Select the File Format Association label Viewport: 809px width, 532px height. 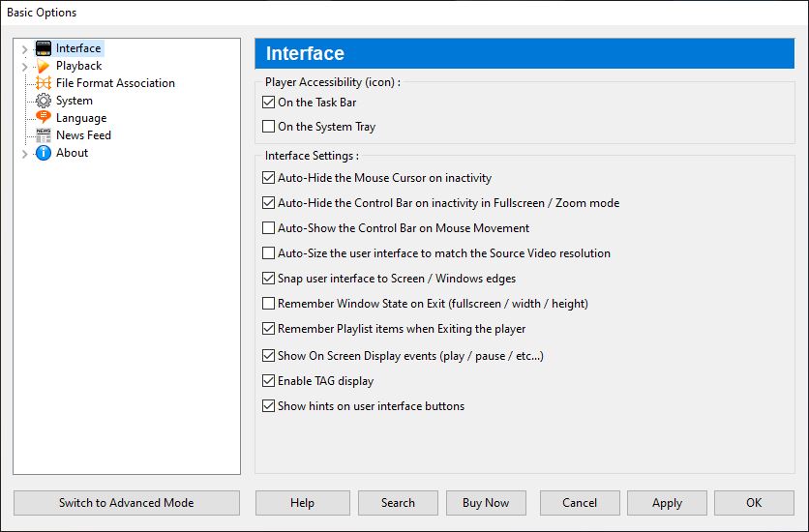tap(115, 83)
